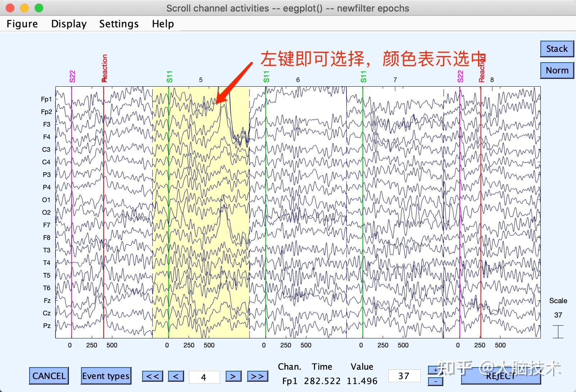The width and height of the screenshot is (576, 392).
Task: Open the Settings menu
Action: pos(119,24)
